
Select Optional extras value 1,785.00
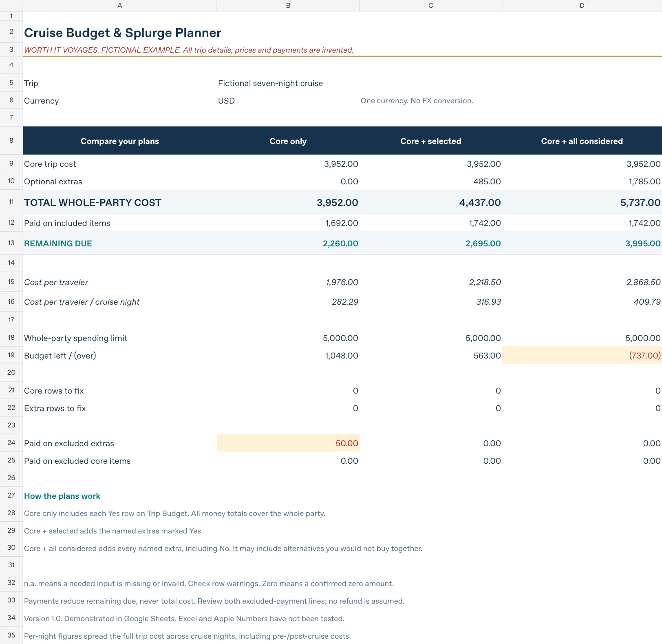pyautogui.click(x=582, y=181)
